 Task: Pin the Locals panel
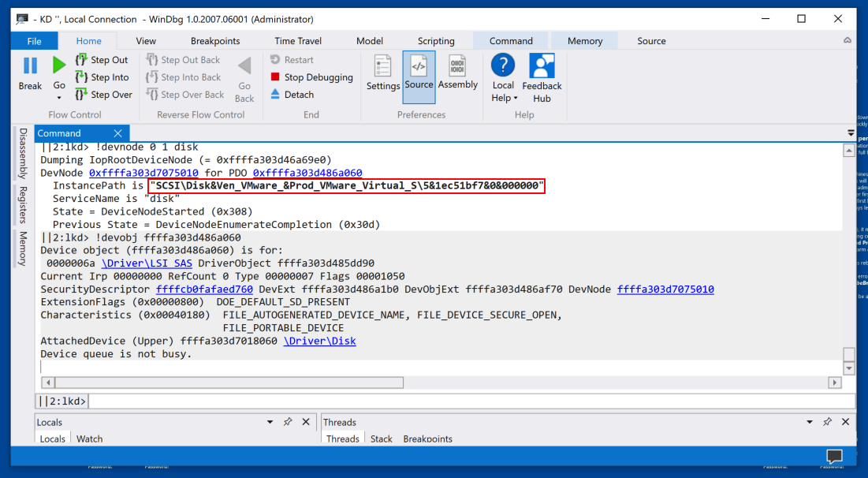(287, 421)
